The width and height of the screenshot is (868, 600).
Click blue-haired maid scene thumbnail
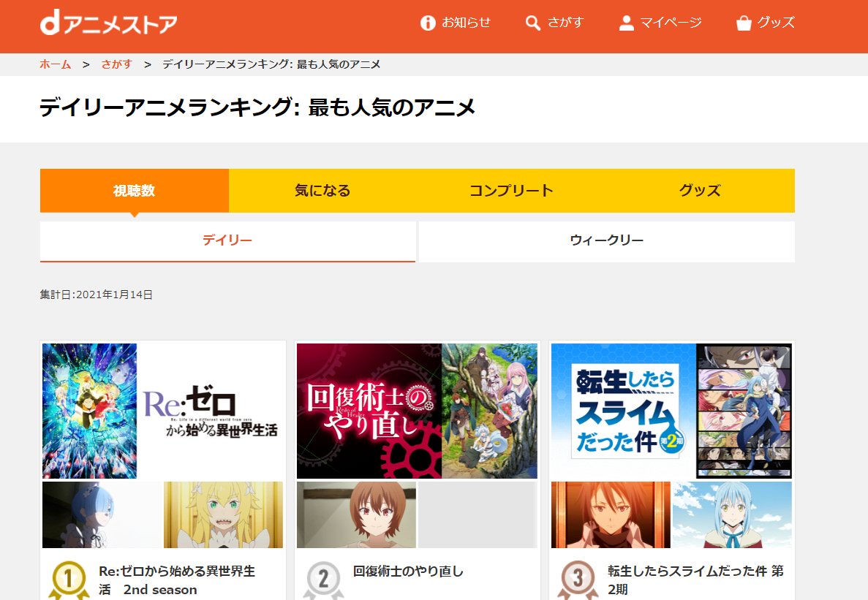102,514
